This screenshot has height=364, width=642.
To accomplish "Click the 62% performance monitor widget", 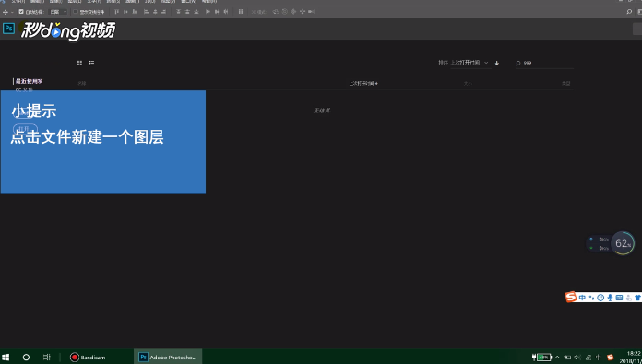I will [x=623, y=243].
